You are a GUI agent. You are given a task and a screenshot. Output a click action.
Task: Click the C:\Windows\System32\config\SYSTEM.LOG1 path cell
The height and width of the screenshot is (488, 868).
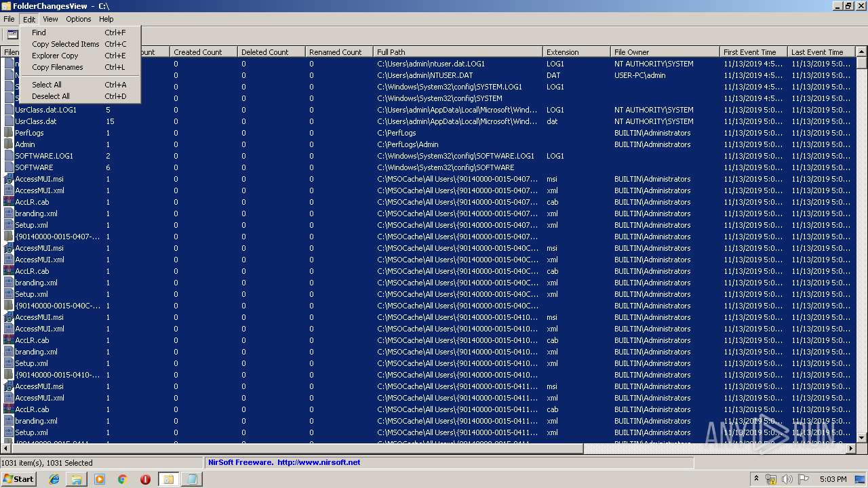(x=450, y=87)
